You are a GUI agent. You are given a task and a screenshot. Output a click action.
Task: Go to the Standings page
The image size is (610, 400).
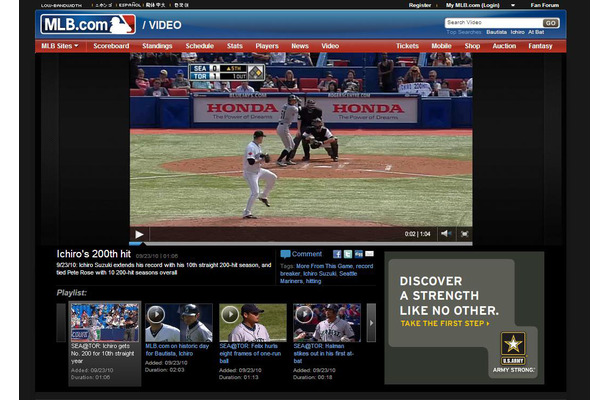[x=157, y=46]
